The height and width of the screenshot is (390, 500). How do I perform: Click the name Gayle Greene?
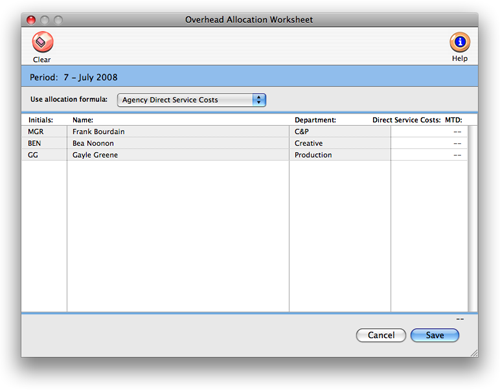click(95, 155)
